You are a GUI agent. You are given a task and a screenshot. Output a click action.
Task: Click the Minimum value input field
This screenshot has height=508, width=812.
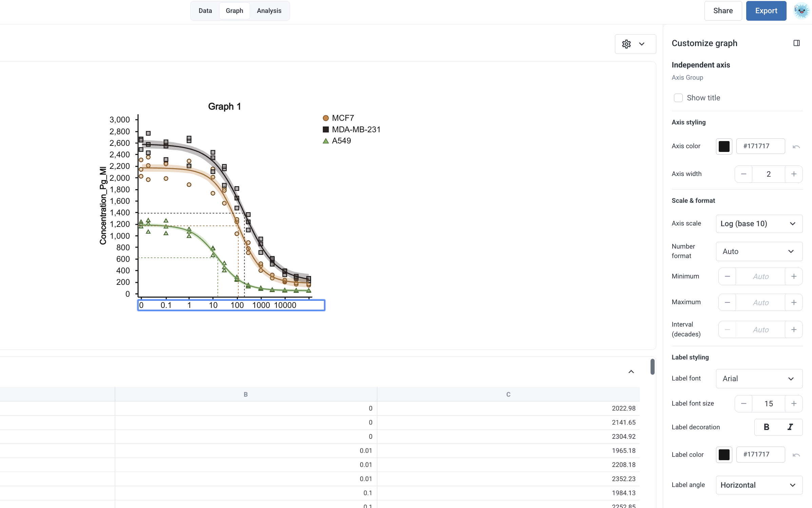(760, 277)
